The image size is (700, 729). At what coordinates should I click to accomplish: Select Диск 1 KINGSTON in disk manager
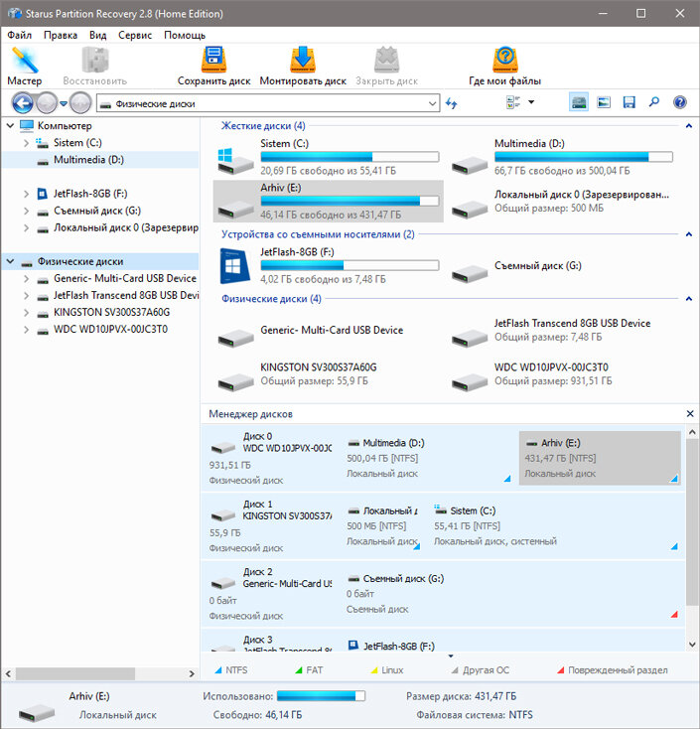pyautogui.click(x=270, y=525)
